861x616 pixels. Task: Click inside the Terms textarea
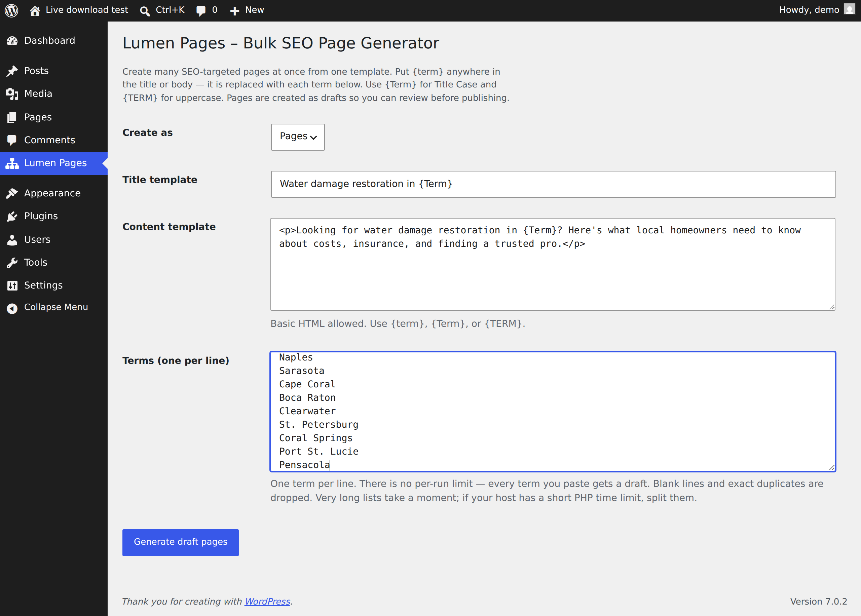point(553,411)
